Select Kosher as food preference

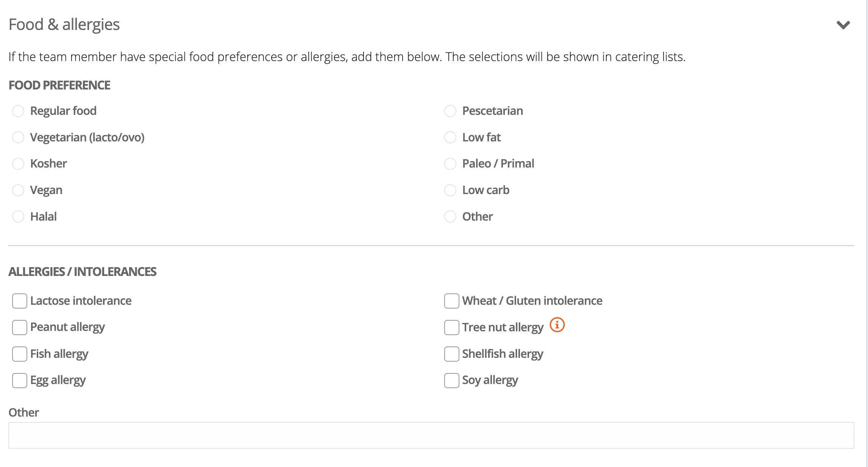point(18,164)
